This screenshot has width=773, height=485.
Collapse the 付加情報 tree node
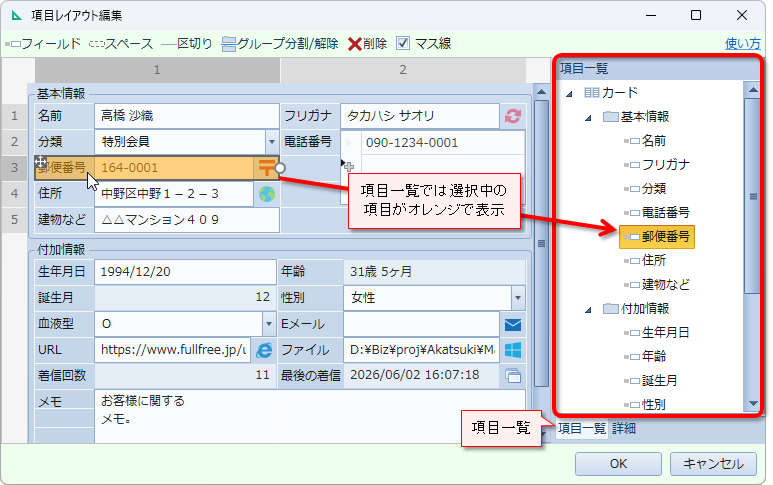pyautogui.click(x=588, y=310)
